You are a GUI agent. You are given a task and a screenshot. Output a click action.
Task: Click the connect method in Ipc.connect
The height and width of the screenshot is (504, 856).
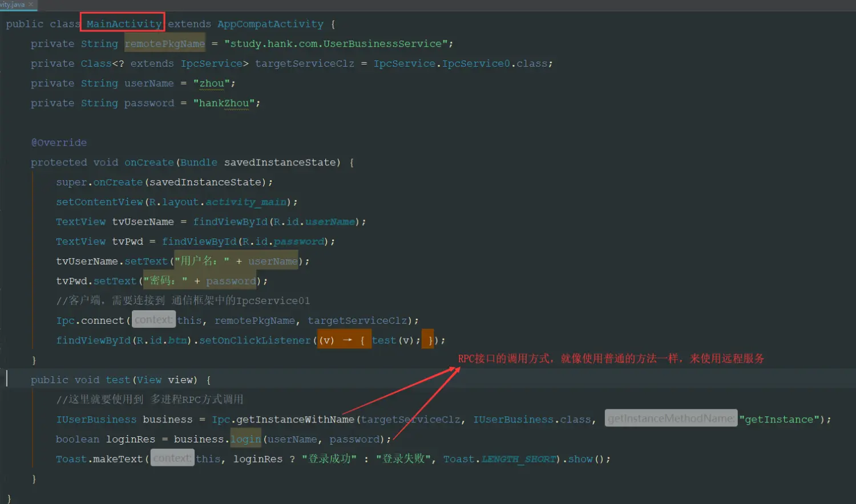point(102,320)
